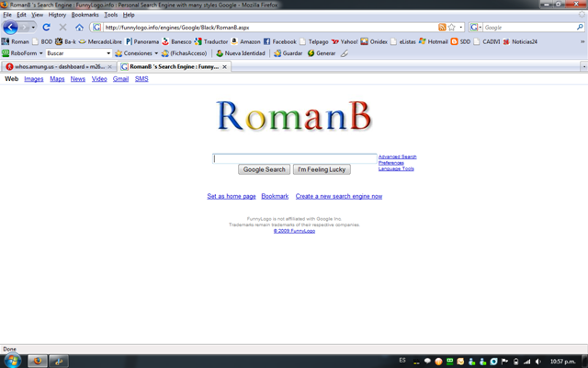Open the Traductor bookmark
Viewport: 588px width, 368px height.
(211, 41)
